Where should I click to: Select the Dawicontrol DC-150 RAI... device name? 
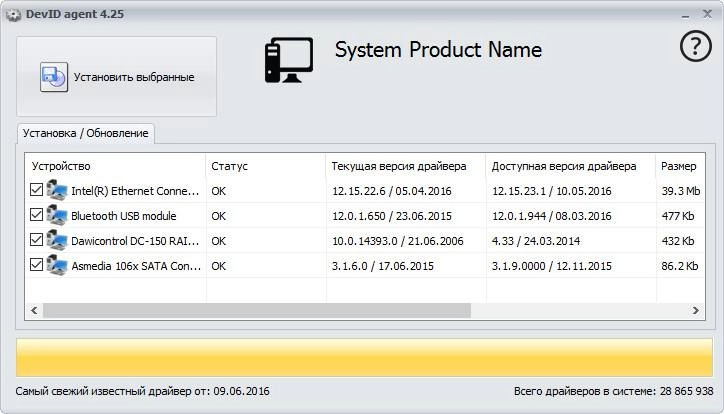pyautogui.click(x=135, y=241)
